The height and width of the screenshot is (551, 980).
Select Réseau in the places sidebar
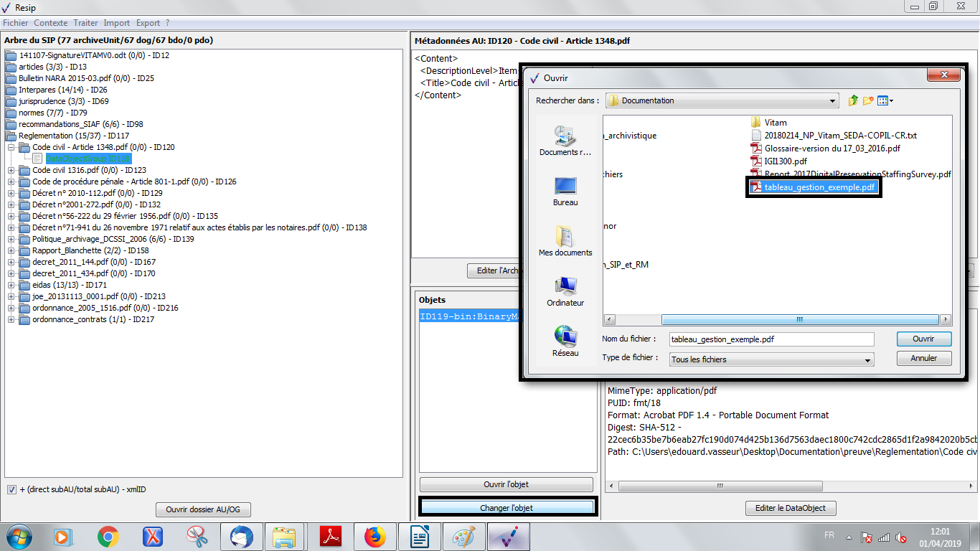point(565,342)
